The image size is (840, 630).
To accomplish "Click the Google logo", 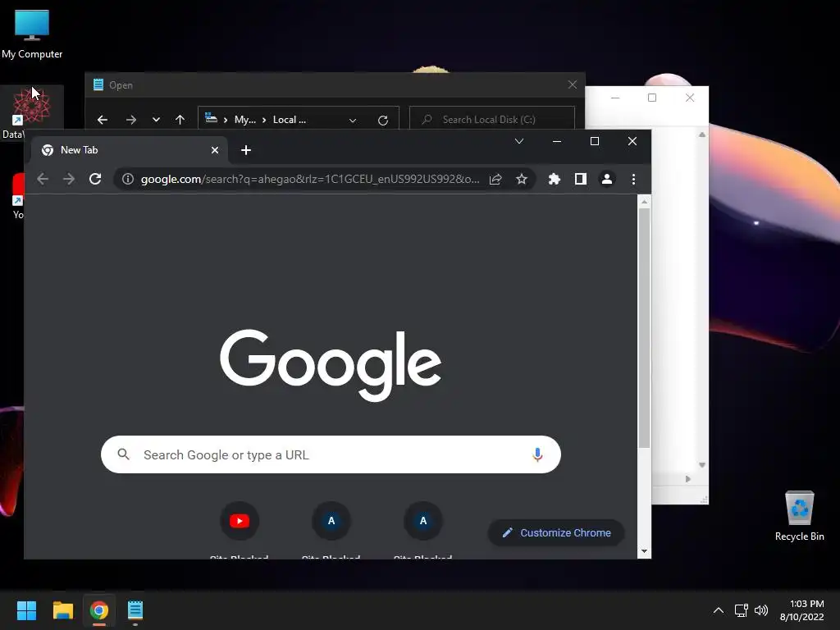I will [x=331, y=365].
